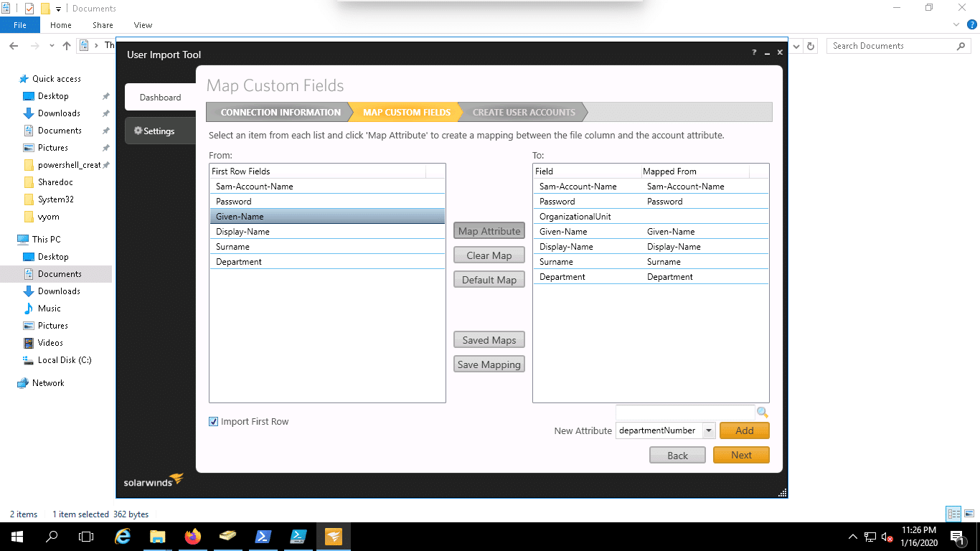This screenshot has width=980, height=551.
Task: Click the help question mark icon
Action: (x=754, y=53)
